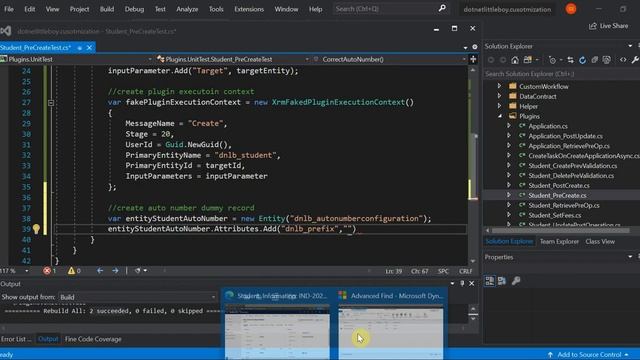Open the Solution Explorer Home view

pyautogui.click(x=515, y=60)
